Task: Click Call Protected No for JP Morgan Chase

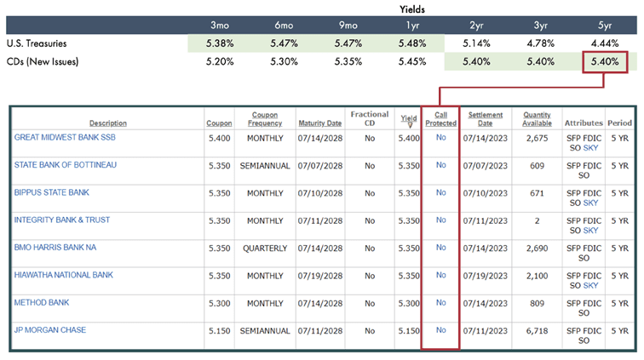Action: click(x=440, y=330)
